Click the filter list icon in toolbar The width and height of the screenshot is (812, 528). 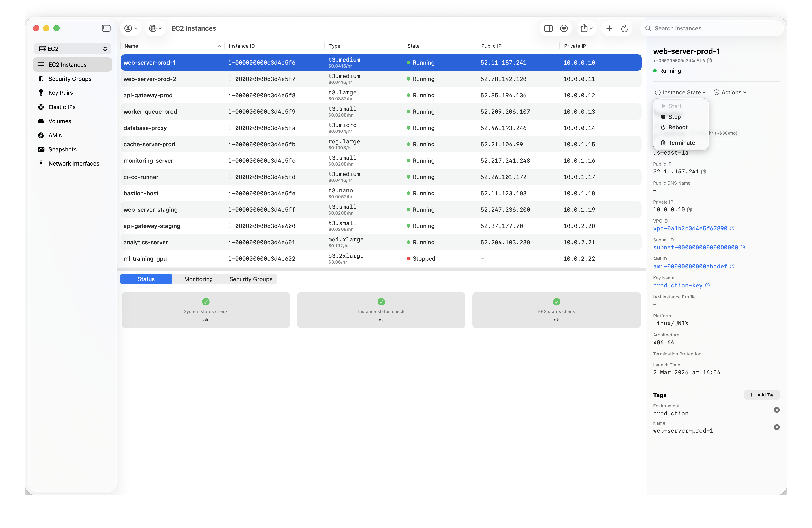tap(564, 28)
